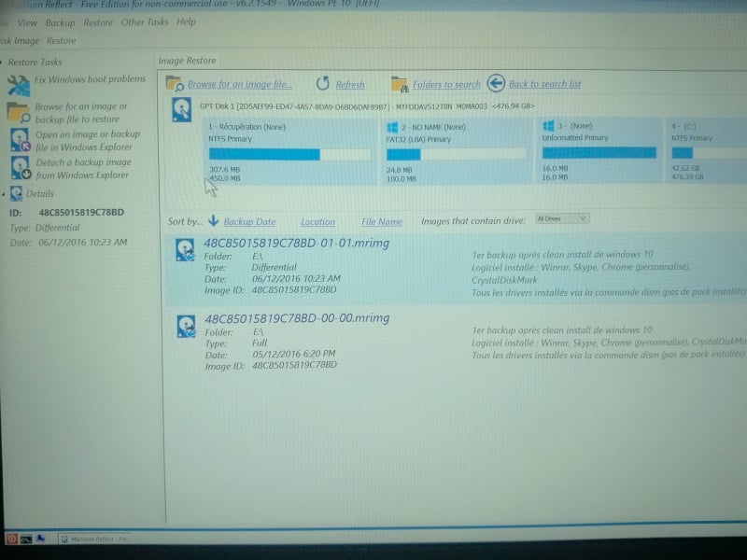Click CrystalDiskMark comment text
747x560 pixels.
504,280
